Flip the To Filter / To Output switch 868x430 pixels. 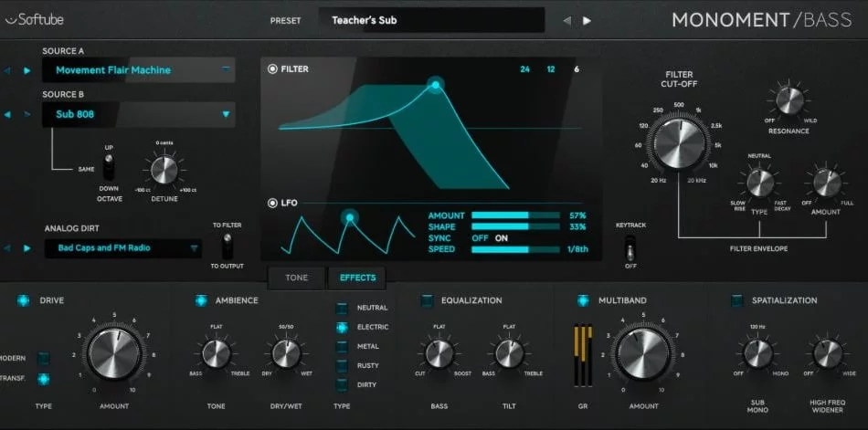[227, 246]
